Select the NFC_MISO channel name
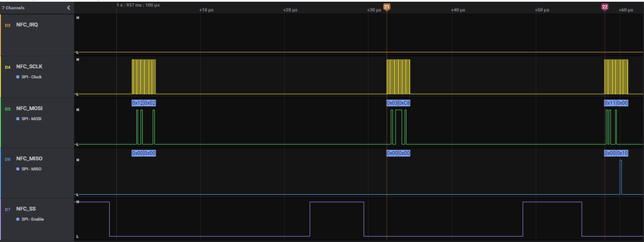This screenshot has height=242, width=644. [30, 159]
